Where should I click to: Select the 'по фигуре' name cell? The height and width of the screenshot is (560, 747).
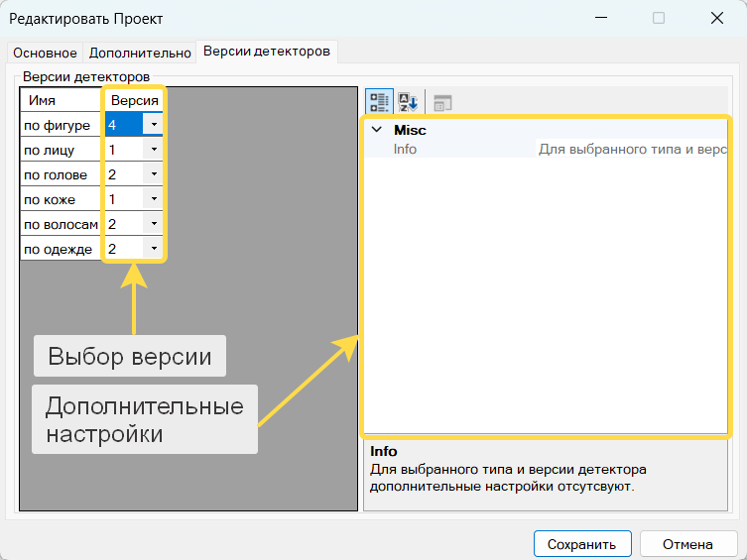tap(61, 125)
